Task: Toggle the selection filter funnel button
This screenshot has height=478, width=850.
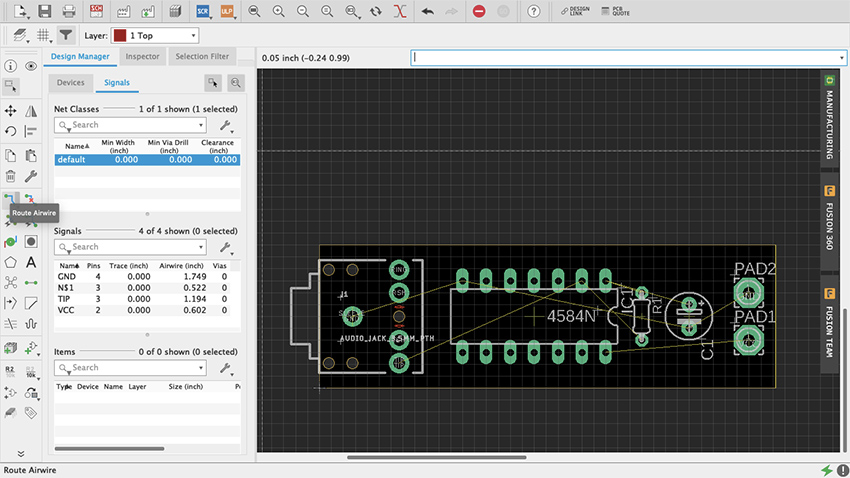Action: point(66,35)
